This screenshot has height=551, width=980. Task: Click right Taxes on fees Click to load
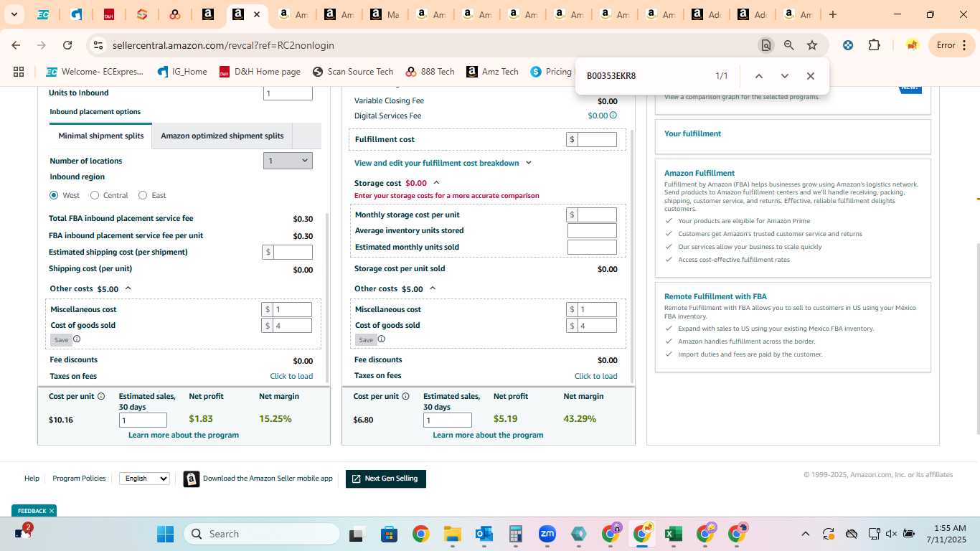pos(596,376)
